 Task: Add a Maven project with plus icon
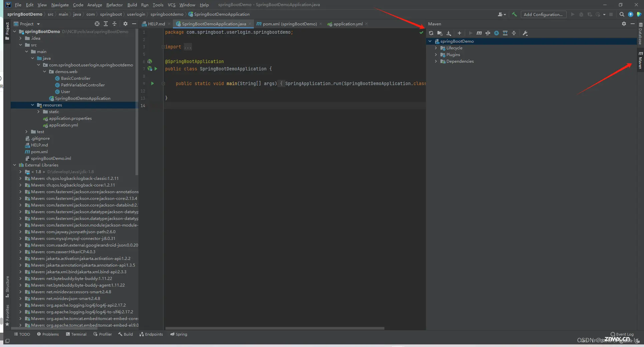(x=459, y=33)
